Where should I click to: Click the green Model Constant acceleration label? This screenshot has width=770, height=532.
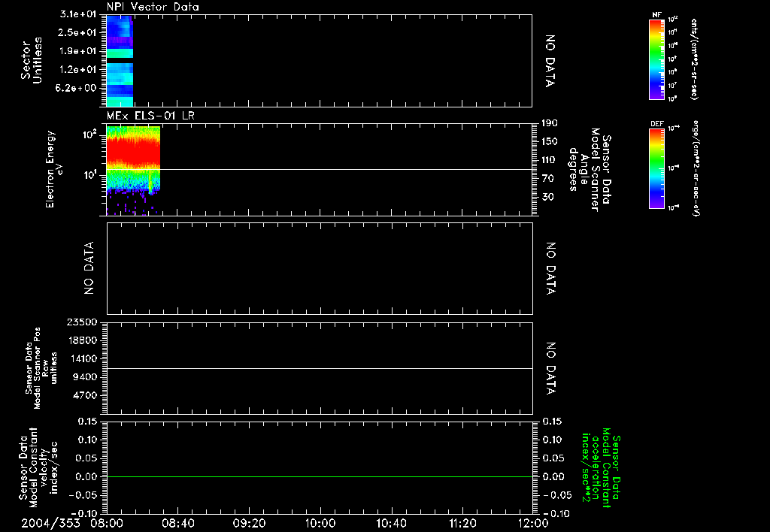(601, 469)
